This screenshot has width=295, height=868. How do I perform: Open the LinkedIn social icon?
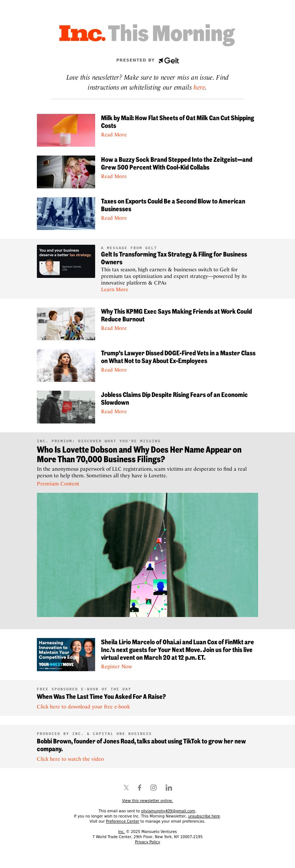click(169, 788)
